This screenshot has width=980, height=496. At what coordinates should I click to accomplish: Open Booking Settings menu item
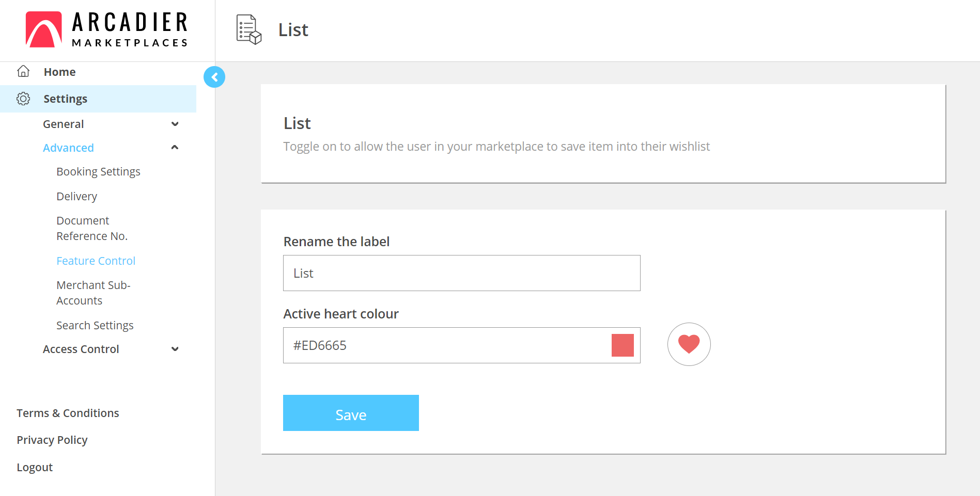(98, 171)
